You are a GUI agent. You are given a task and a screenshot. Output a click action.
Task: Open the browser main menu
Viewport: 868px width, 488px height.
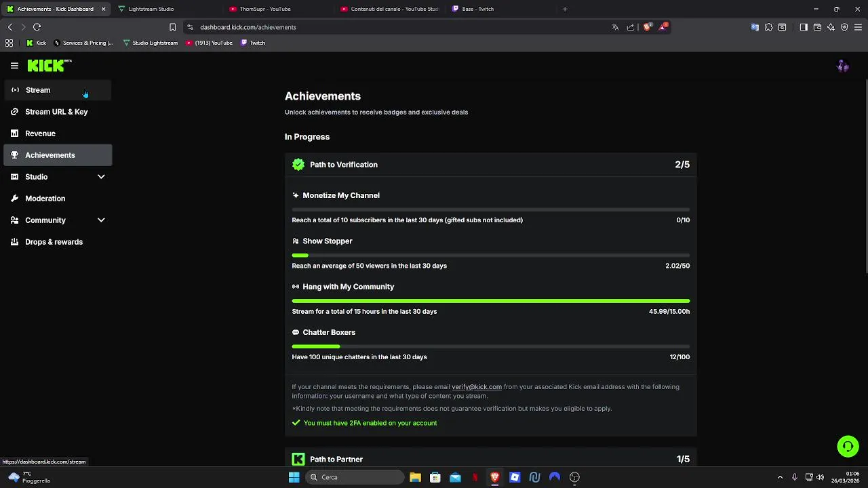[859, 27]
